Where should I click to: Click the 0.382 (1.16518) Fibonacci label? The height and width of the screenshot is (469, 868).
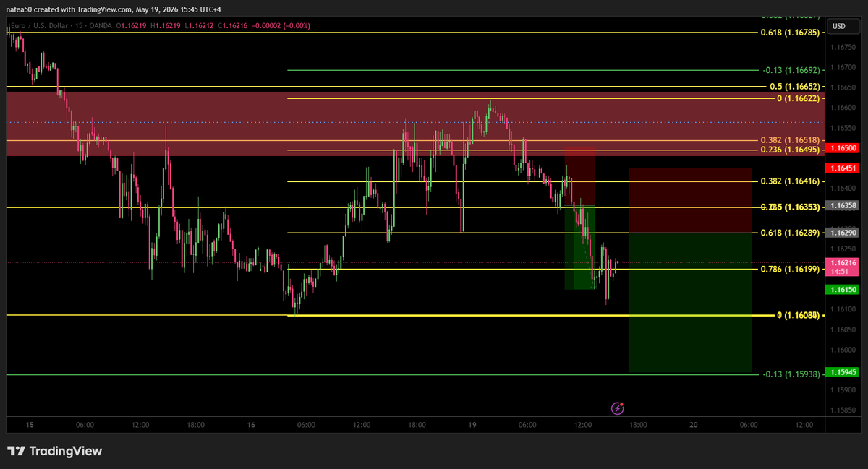point(790,140)
